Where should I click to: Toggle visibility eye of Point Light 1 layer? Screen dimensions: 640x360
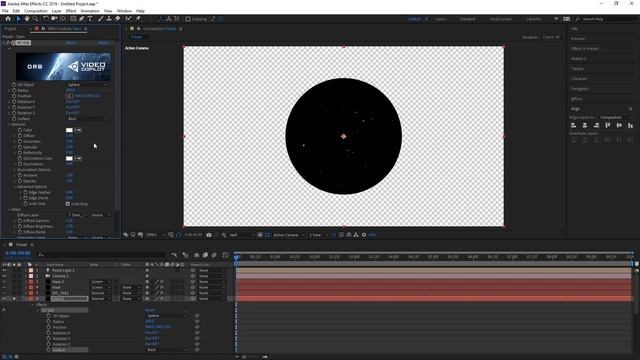[x=4, y=270]
